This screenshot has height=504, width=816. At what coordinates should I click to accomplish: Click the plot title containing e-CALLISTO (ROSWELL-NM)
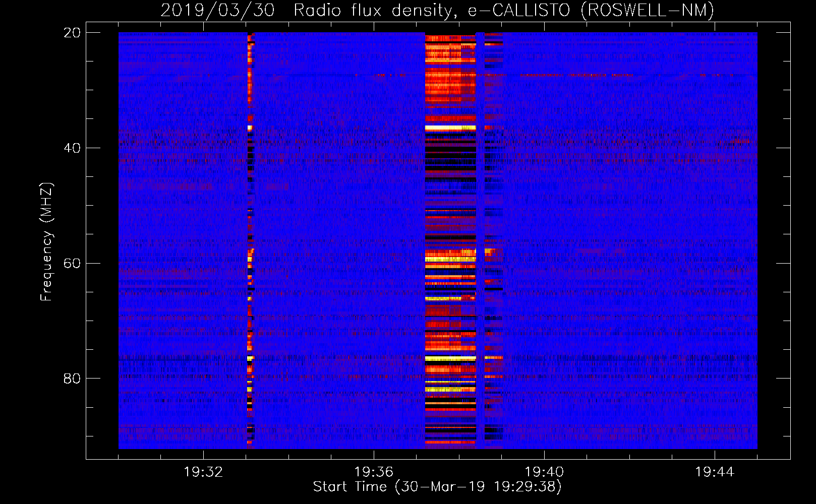tap(437, 10)
